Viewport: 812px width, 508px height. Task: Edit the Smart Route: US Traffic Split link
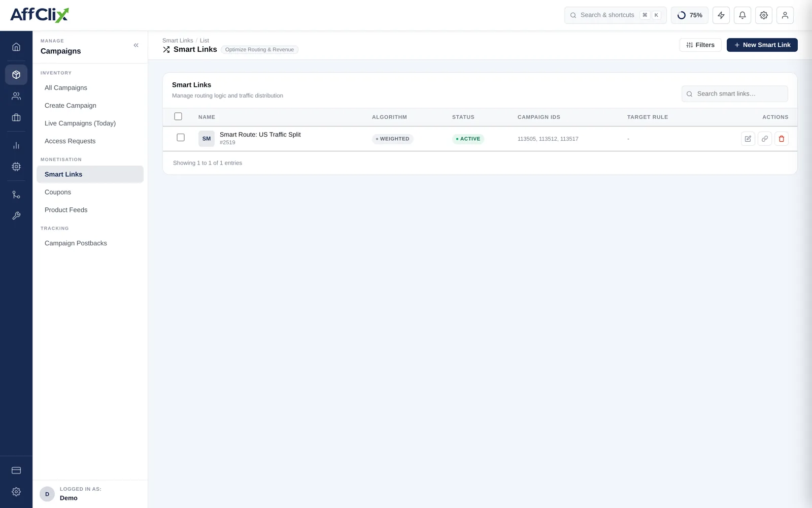click(748, 139)
